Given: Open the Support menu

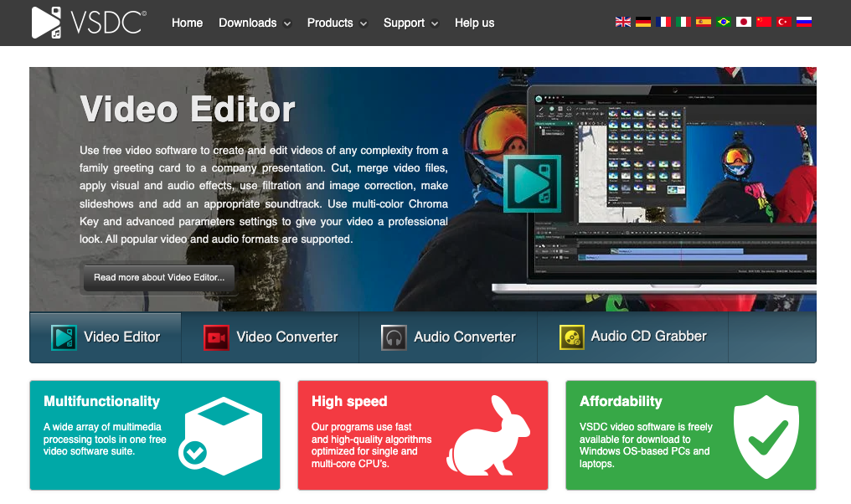Looking at the screenshot, I should tap(404, 23).
